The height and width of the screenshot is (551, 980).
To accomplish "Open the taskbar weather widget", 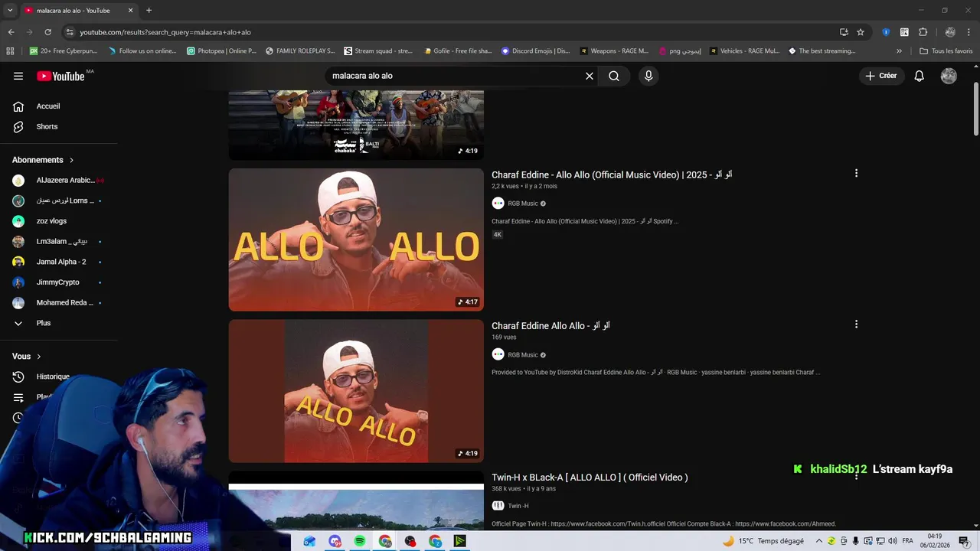I will (x=763, y=541).
